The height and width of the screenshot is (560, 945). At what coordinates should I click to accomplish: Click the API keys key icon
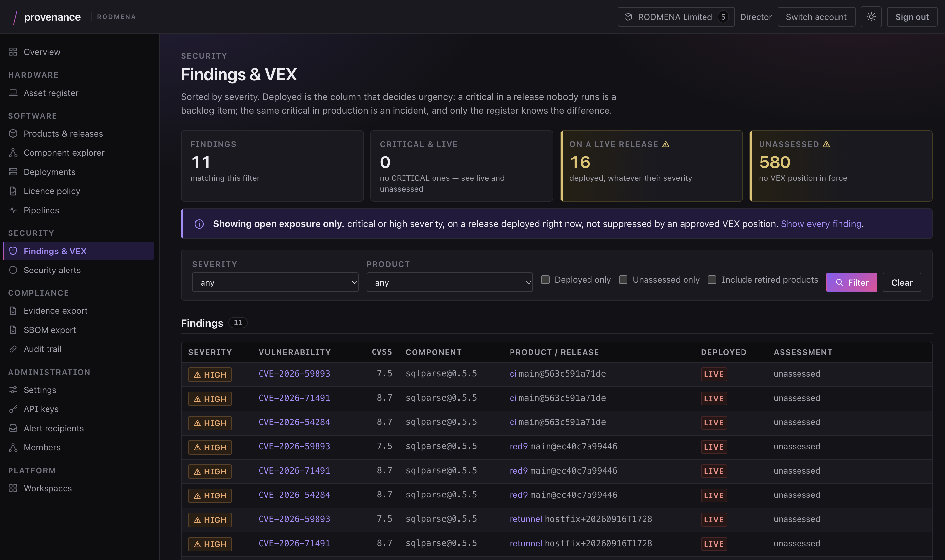[x=13, y=409]
